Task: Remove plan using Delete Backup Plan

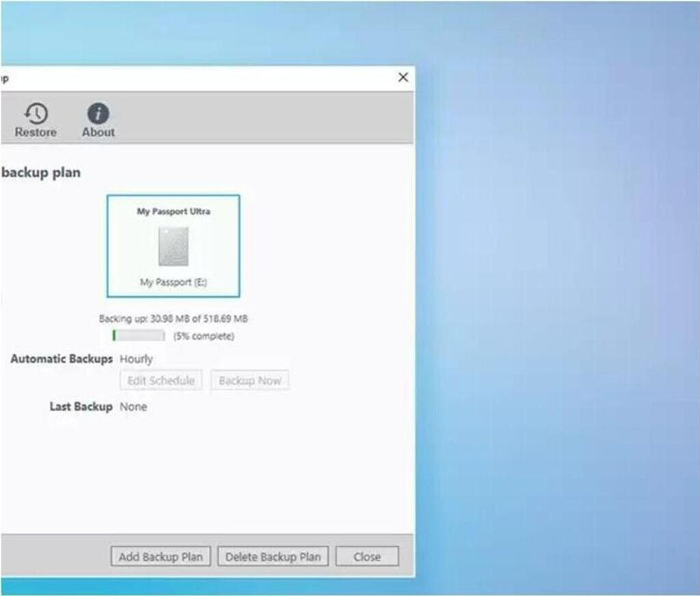Action: click(273, 556)
